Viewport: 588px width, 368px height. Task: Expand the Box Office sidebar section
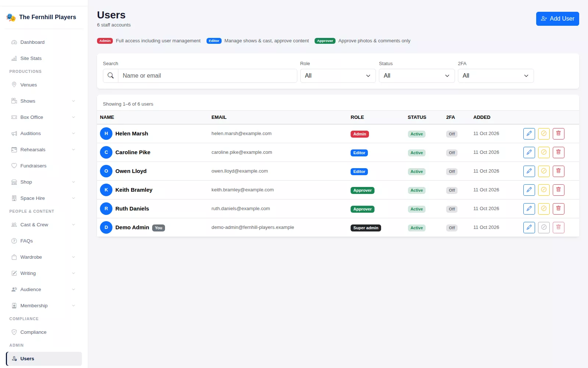[x=44, y=117]
